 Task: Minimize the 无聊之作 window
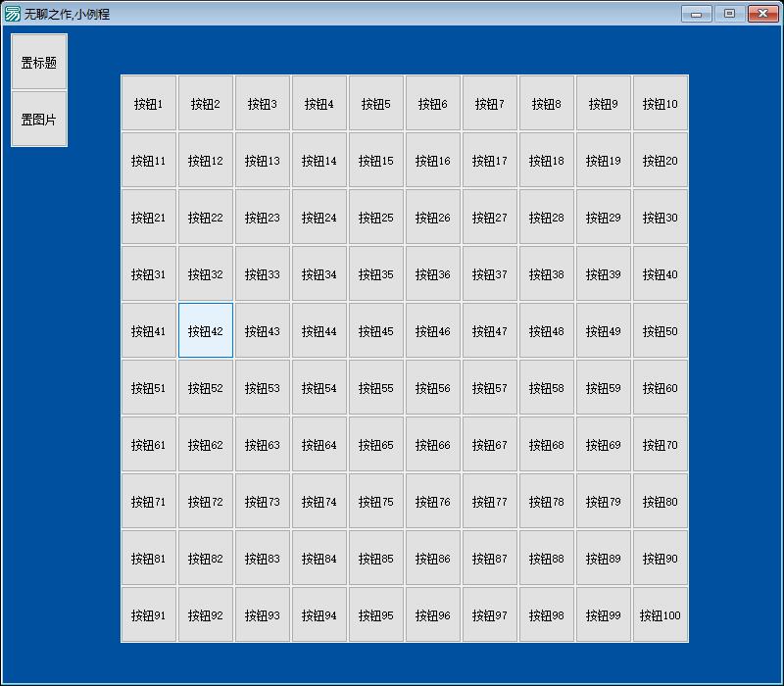coord(696,14)
